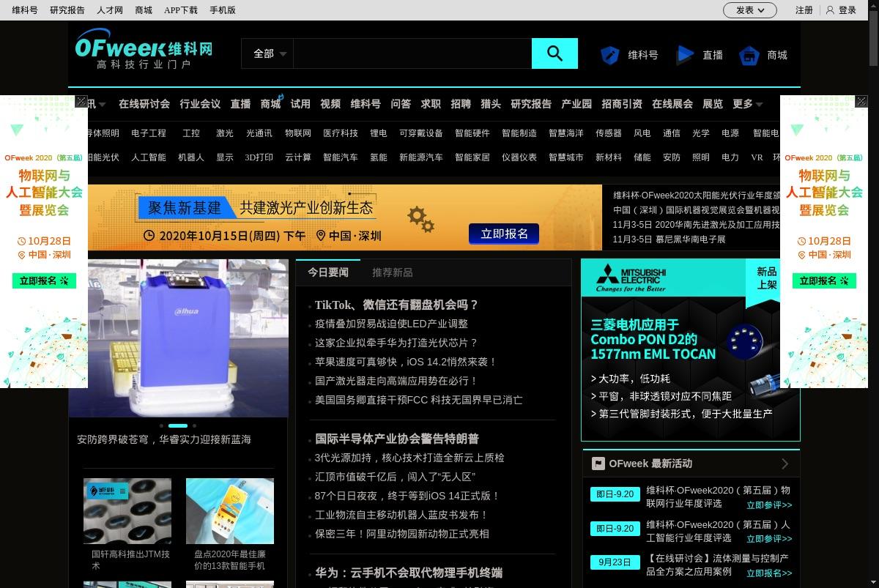Viewport: 879px width, 588px height.
Task: Click inside the search input field
Action: [x=412, y=53]
